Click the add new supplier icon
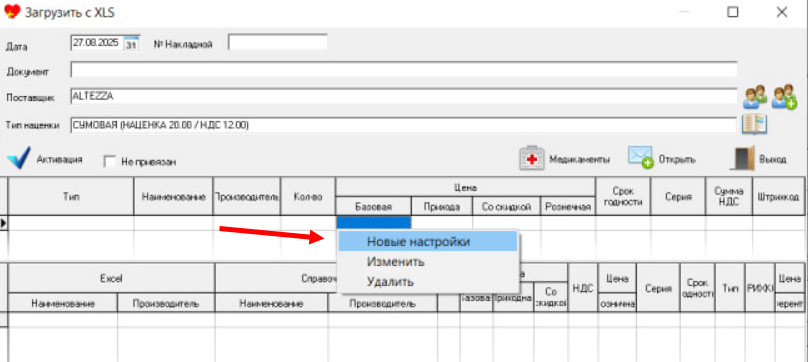 coord(784,96)
